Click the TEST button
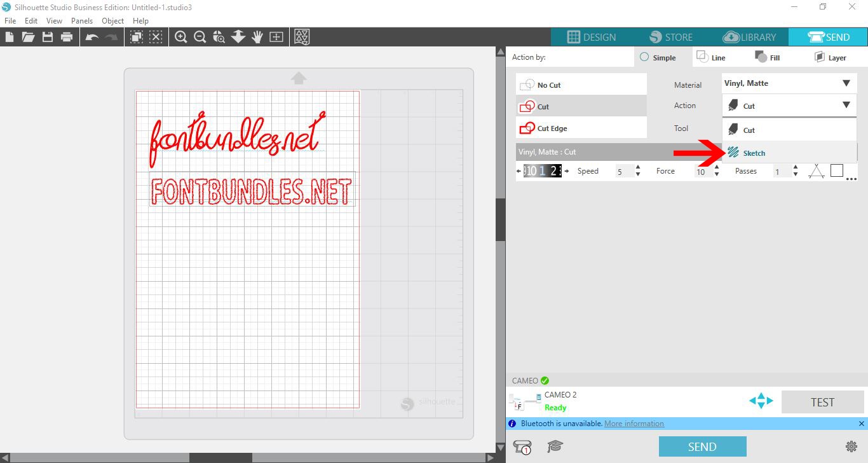The image size is (868, 463). click(x=822, y=402)
